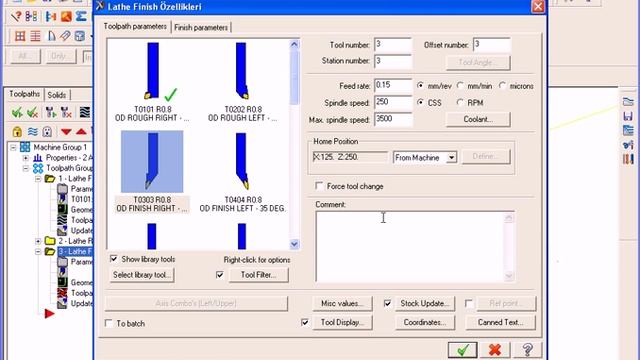Click tool list scroll up arrow
640x360 pixels.
pyautogui.click(x=294, y=44)
